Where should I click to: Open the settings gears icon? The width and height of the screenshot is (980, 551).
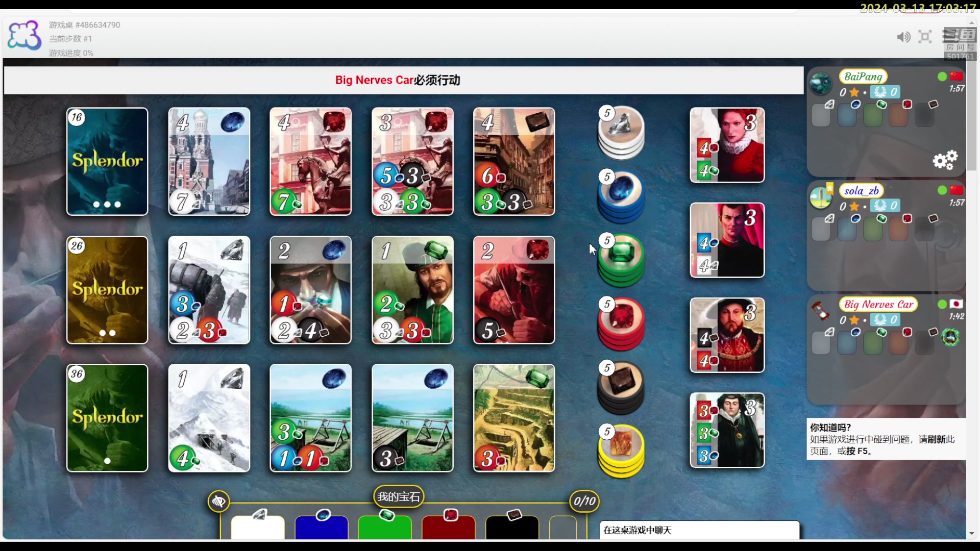tap(945, 160)
